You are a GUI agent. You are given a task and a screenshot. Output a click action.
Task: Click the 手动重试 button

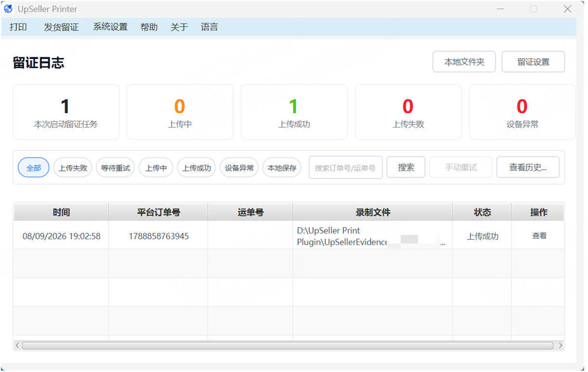click(461, 167)
